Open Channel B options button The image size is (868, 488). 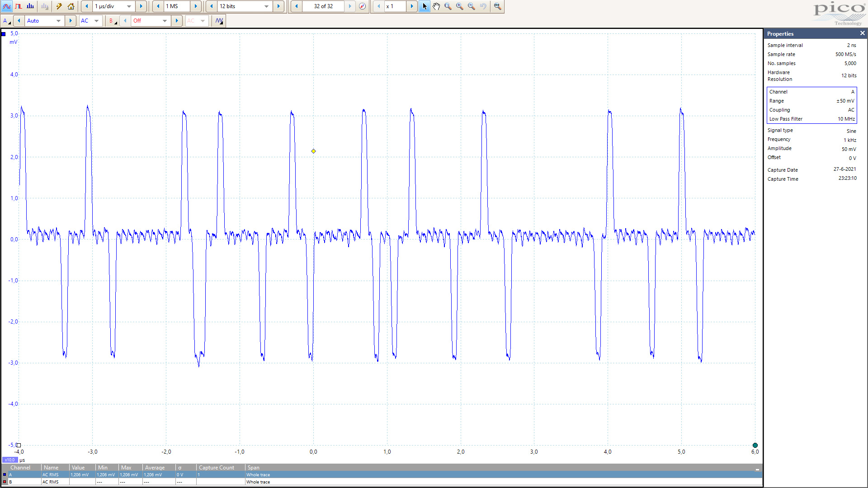(x=112, y=21)
